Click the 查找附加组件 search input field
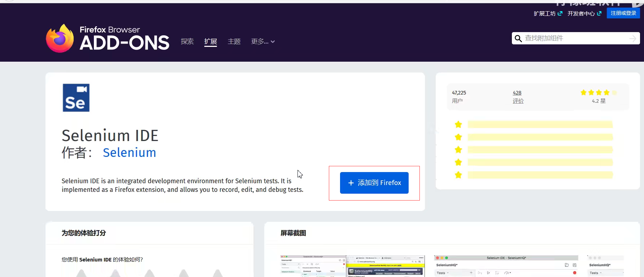The image size is (644, 277). (575, 38)
